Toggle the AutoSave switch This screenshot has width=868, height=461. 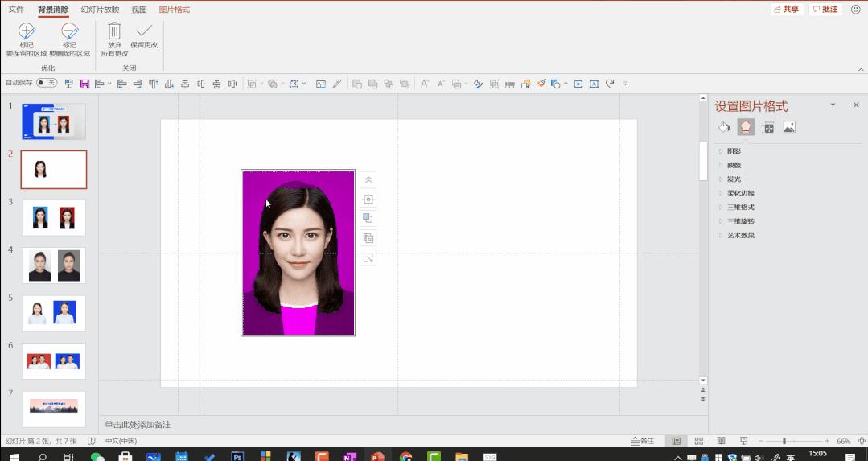tap(47, 83)
